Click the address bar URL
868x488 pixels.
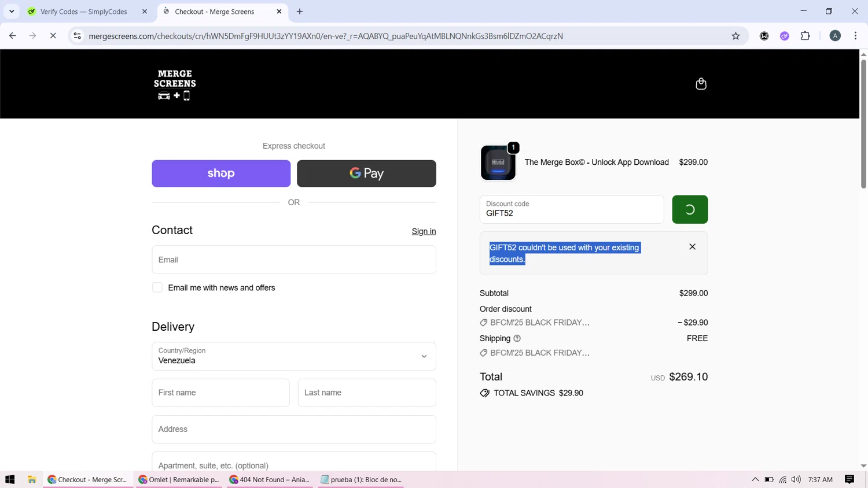[326, 36]
